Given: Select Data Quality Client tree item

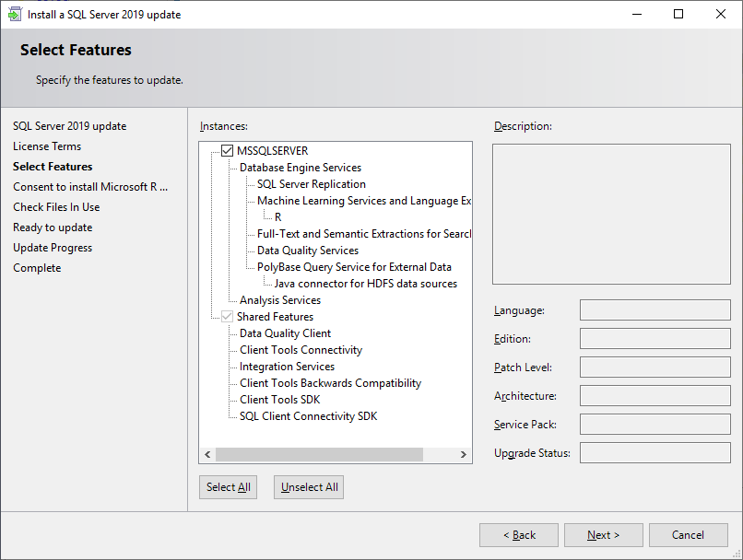Looking at the screenshot, I should pyautogui.click(x=285, y=333).
